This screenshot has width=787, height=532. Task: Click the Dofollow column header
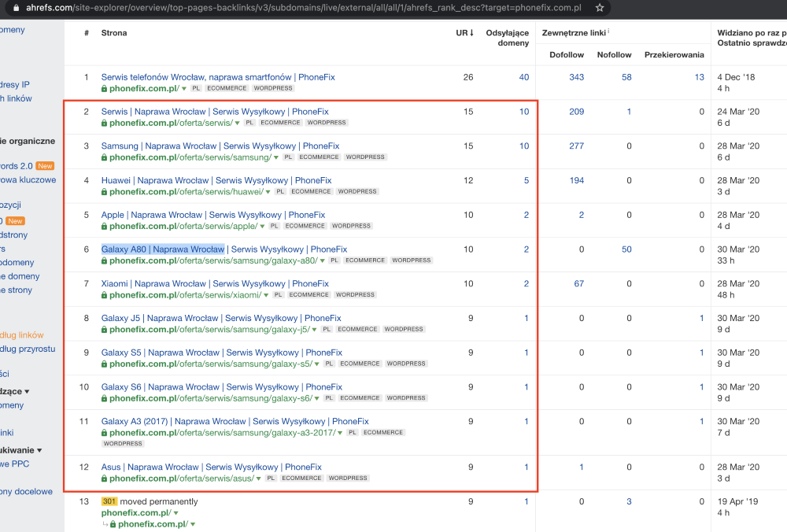click(567, 55)
